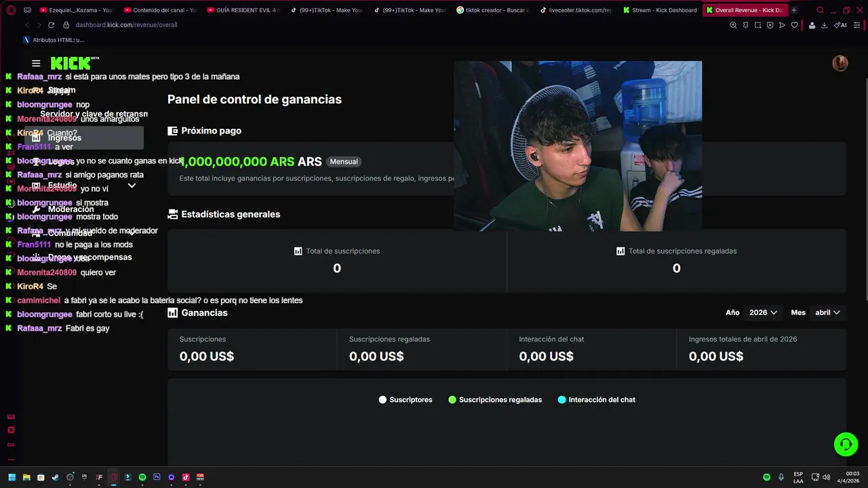This screenshot has height=488, width=868.
Task: Open browser downloads icon
Action: [x=824, y=25]
